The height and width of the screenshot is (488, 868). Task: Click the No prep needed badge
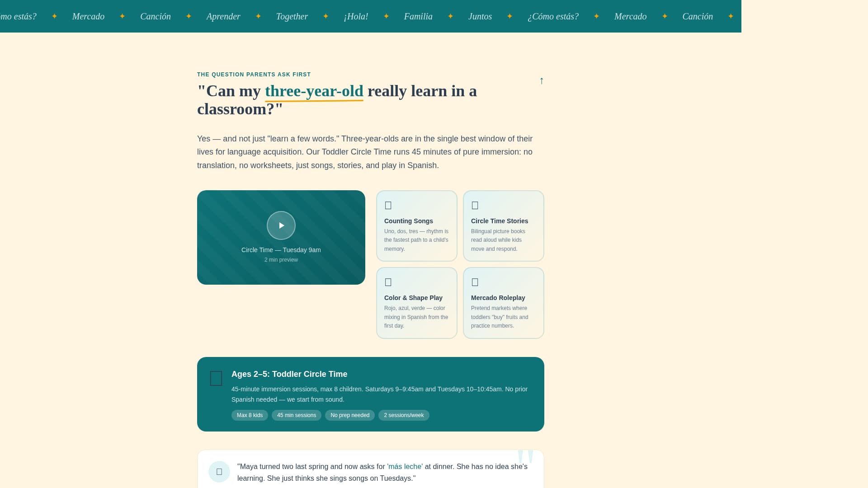[x=349, y=415]
